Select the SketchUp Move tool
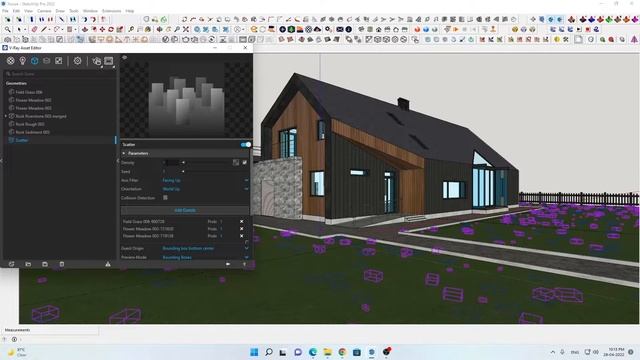Screen dimensions: 640x360 [102, 29]
